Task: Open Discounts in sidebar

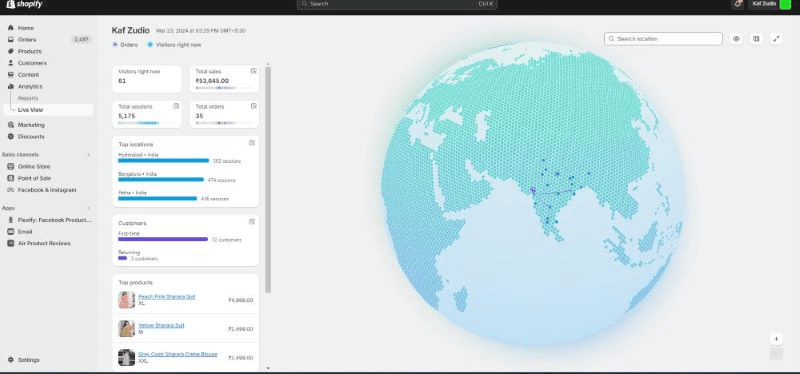Action: [x=31, y=137]
